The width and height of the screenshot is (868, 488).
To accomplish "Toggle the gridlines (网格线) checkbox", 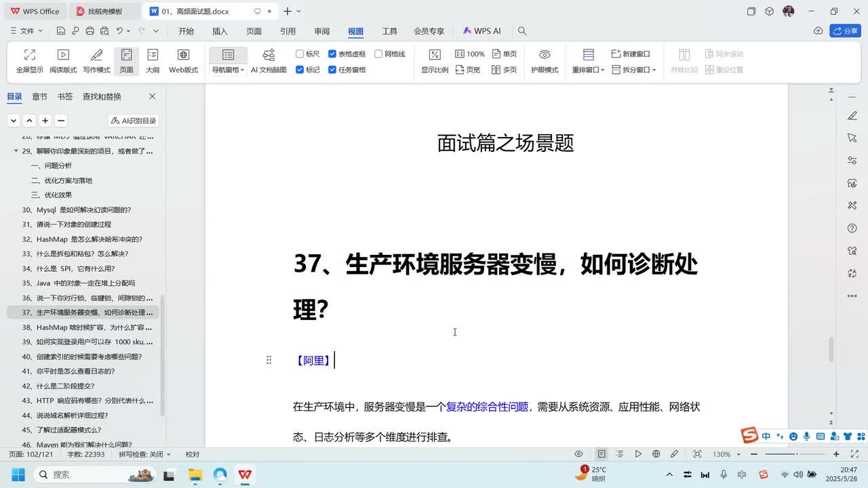I will pyautogui.click(x=390, y=54).
